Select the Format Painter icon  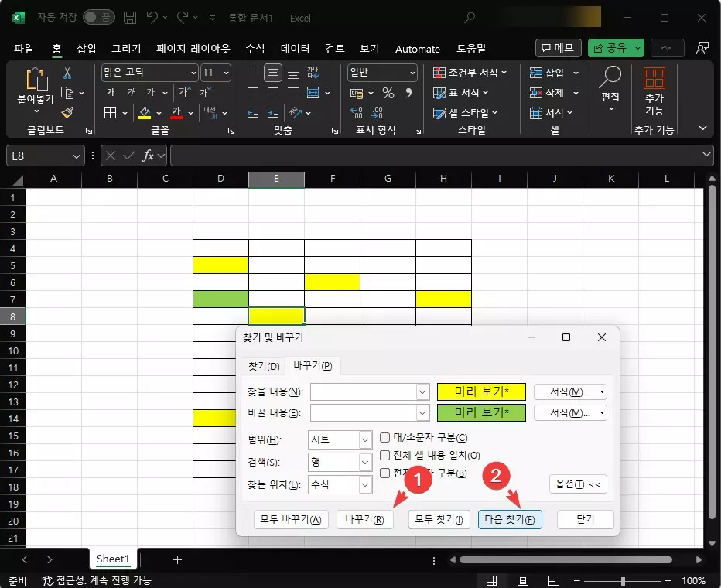(68, 113)
